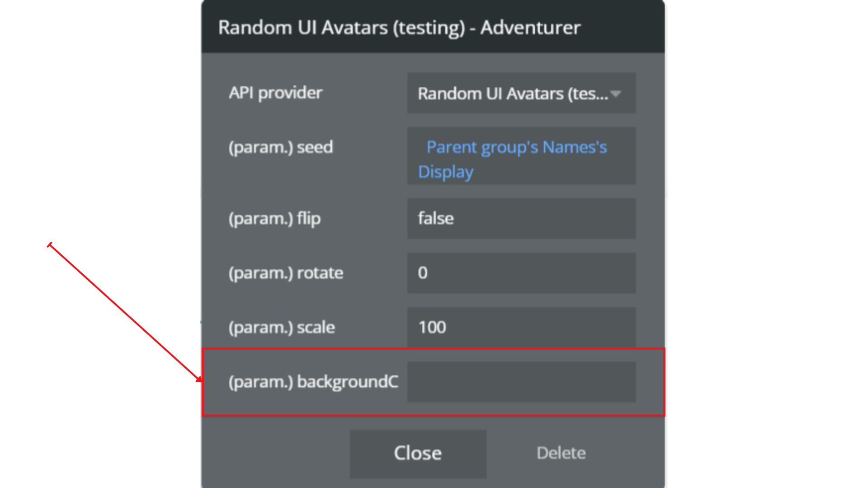
Task: Select the (param.) seed label
Action: (281, 148)
